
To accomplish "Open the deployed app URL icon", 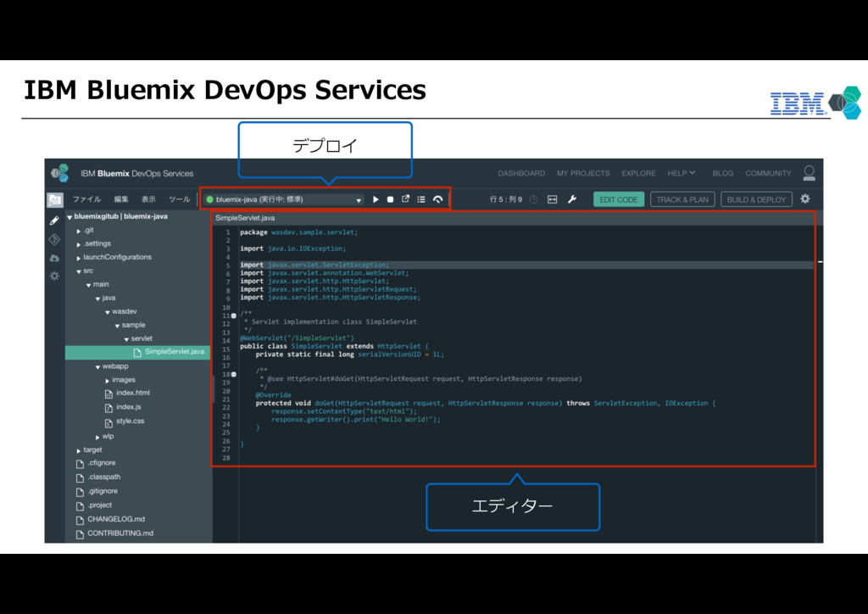I will point(406,198).
